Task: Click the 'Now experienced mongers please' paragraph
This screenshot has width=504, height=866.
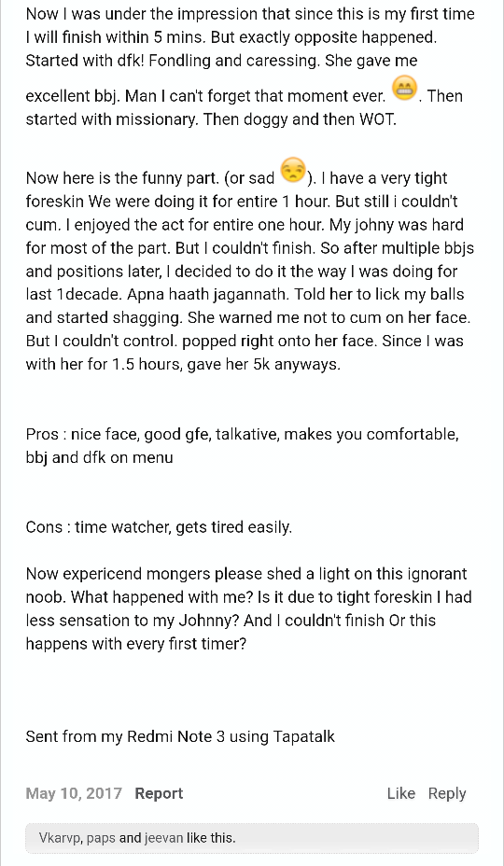Action: click(248, 608)
